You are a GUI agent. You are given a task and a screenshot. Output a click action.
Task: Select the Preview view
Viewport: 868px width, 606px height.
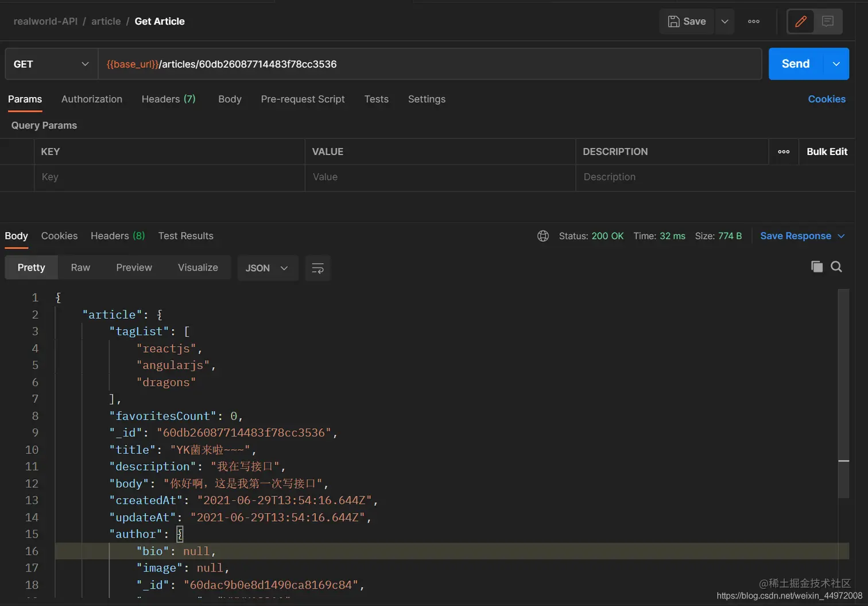click(x=134, y=268)
